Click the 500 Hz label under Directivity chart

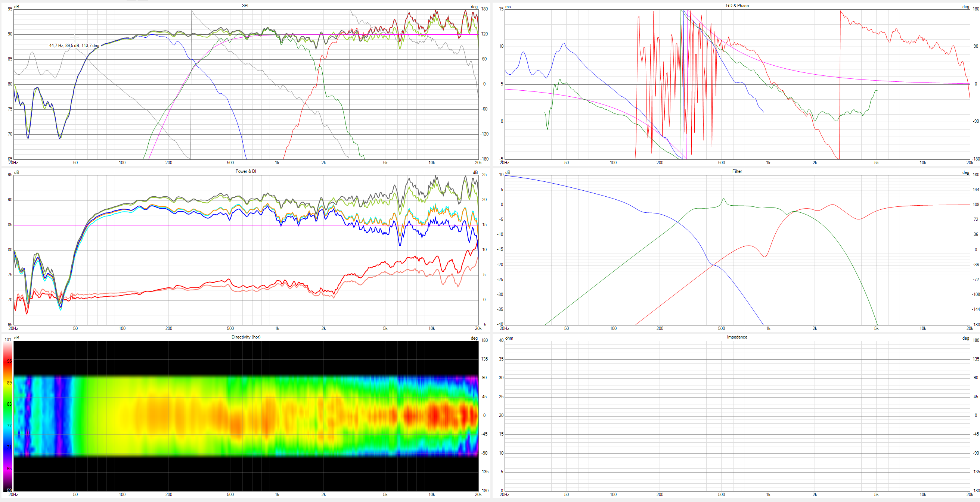tap(230, 495)
